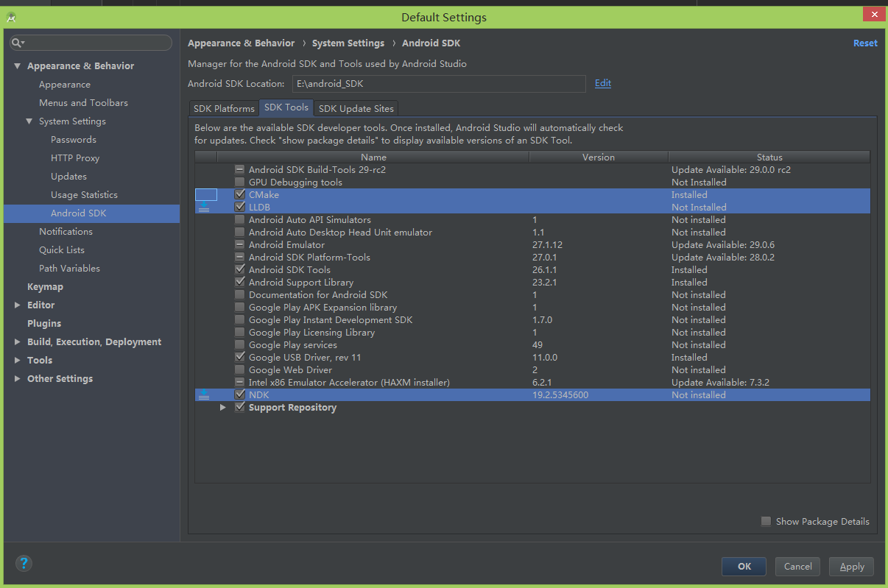Uncheck the Android SDK Tools checkbox
This screenshot has height=588, width=888.
[x=239, y=270]
